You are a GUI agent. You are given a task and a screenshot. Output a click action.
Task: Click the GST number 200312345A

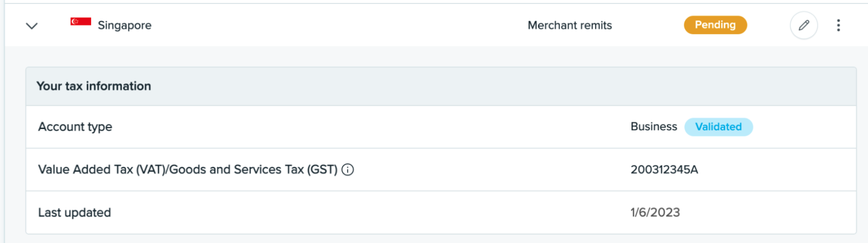point(664,170)
